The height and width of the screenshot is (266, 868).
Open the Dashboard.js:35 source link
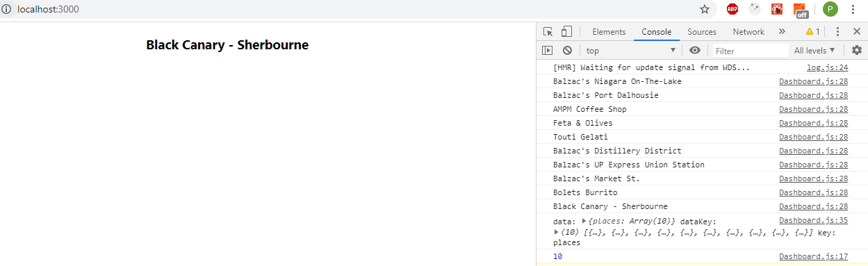pyautogui.click(x=813, y=220)
